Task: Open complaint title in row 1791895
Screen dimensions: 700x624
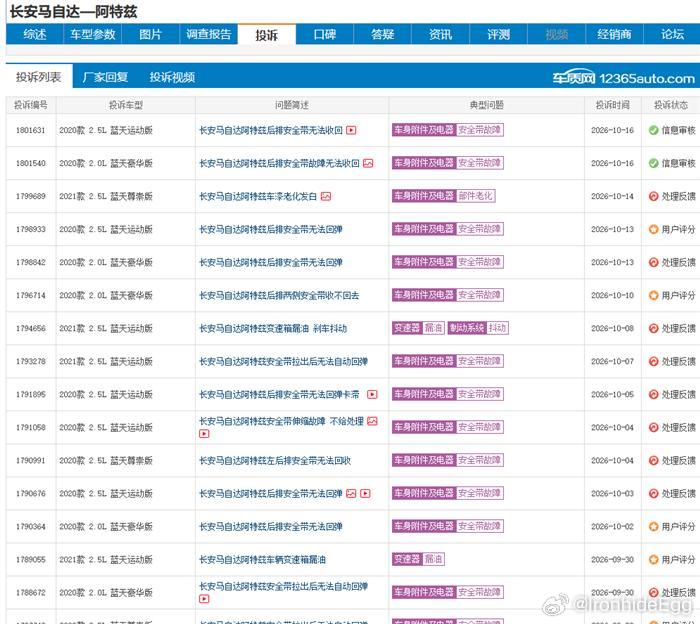Action: 279,395
